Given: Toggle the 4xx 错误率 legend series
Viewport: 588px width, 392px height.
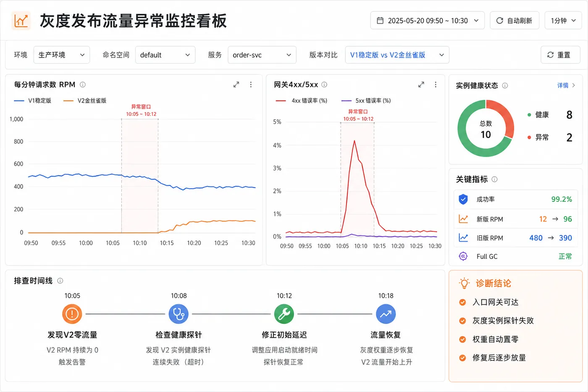Looking at the screenshot, I should point(301,100).
